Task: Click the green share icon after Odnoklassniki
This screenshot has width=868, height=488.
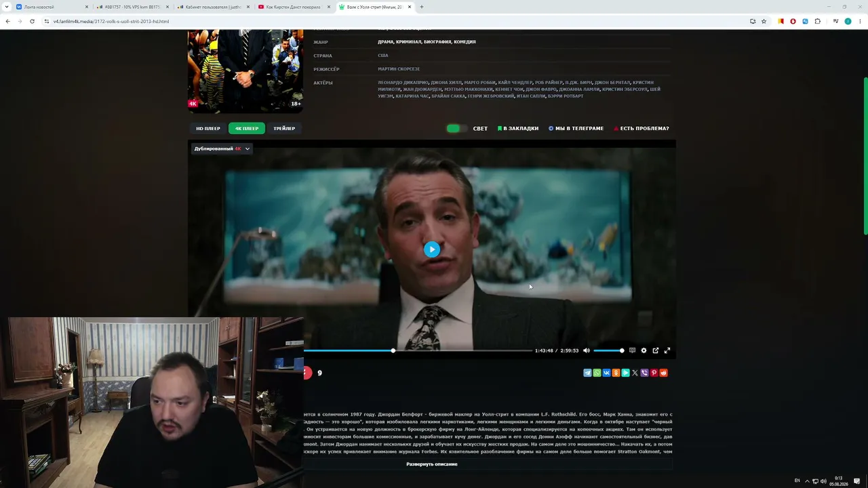Action: 625,373
